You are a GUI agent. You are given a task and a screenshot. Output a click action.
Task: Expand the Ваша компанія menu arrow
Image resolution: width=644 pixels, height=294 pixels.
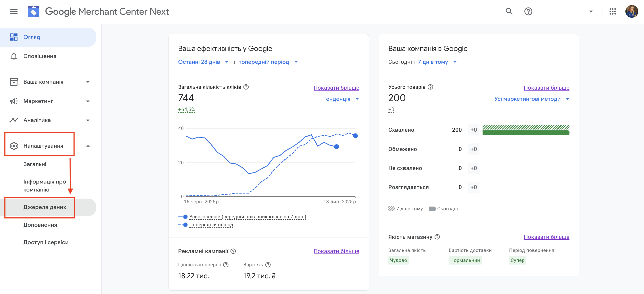(x=88, y=82)
